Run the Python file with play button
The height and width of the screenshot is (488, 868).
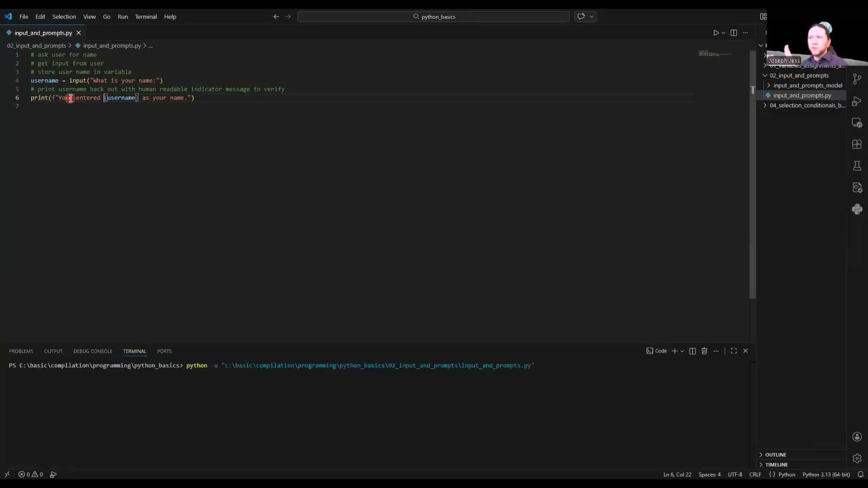click(x=715, y=33)
